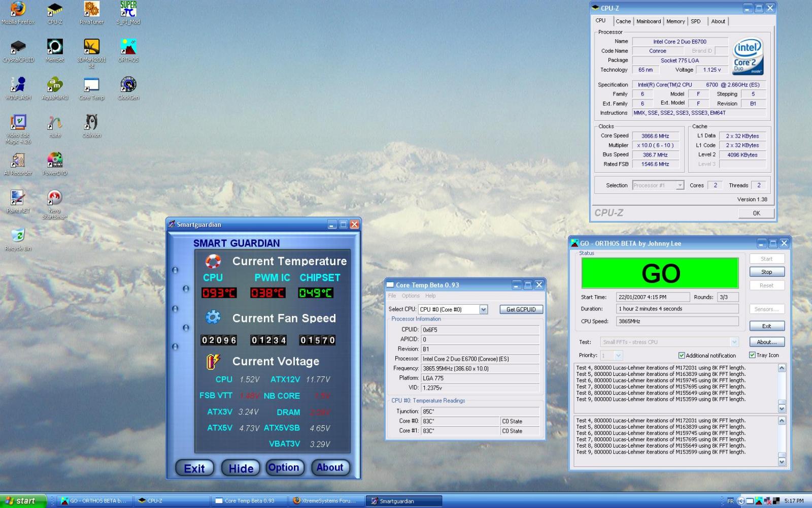This screenshot has width=812, height=508.
Task: Click Hide button in Smart Guardian
Action: pyautogui.click(x=241, y=468)
